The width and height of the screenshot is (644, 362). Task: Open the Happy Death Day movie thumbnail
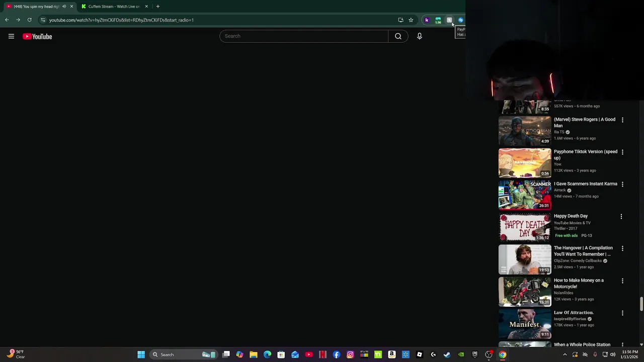click(525, 227)
